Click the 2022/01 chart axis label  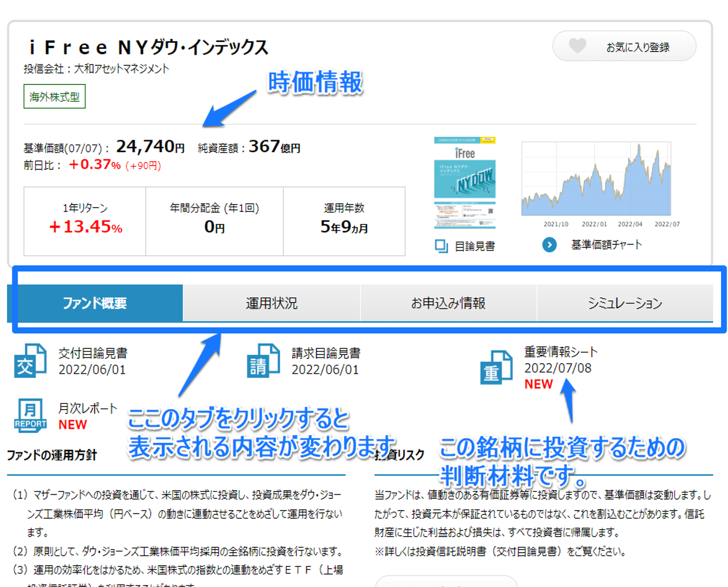594,224
